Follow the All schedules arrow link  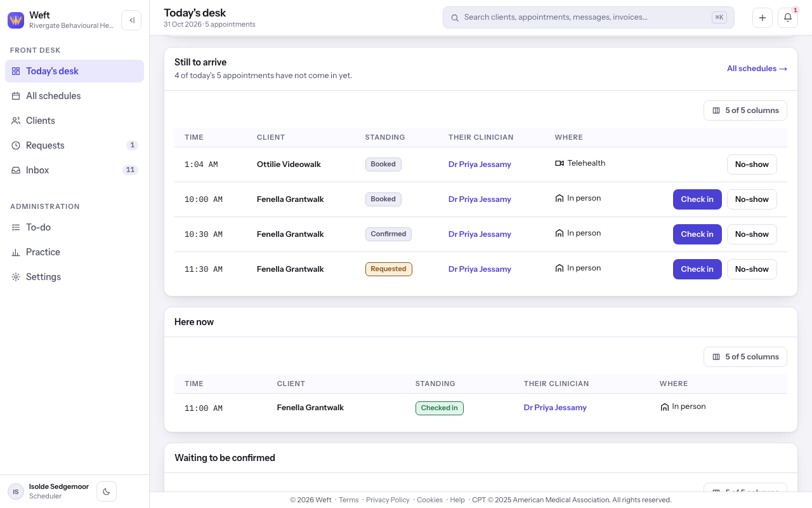(x=757, y=69)
